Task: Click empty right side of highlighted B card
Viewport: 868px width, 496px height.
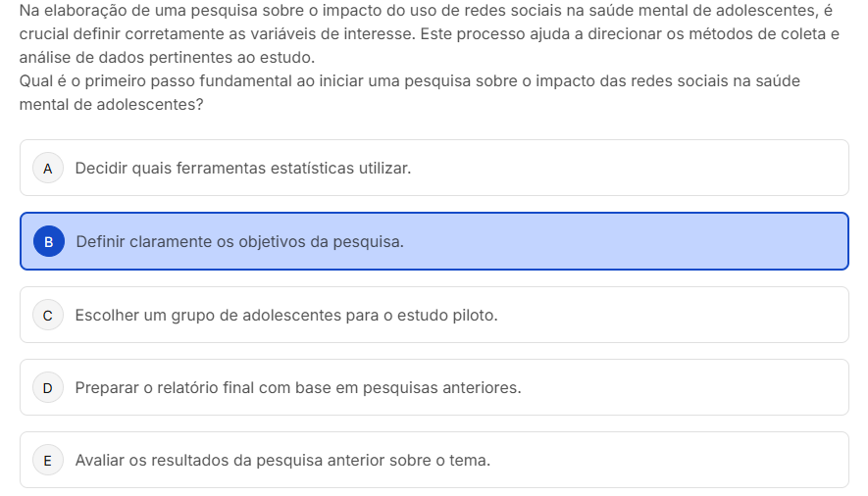Action: point(687,241)
